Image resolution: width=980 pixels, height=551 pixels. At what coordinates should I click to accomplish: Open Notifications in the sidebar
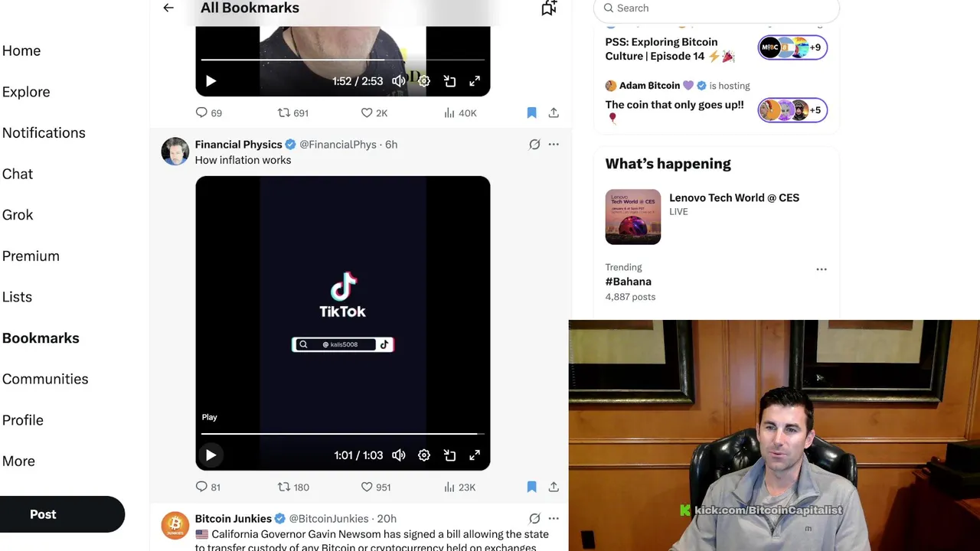44,132
